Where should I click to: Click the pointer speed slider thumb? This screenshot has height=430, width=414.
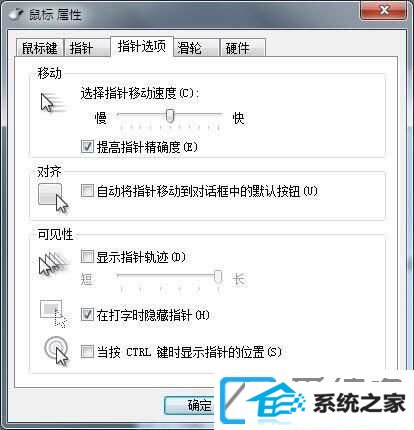tap(170, 116)
